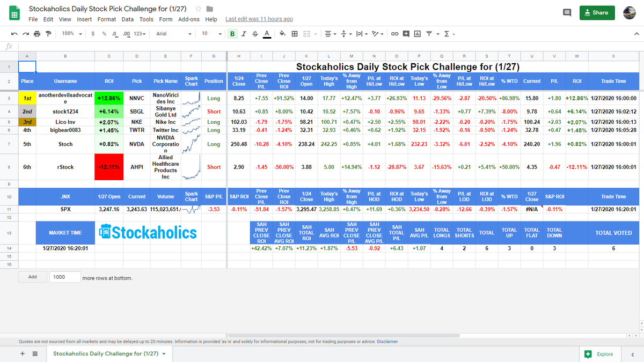Expand the merge cells dropdown arrow
Image resolution: width=644 pixels, height=362 pixels.
coord(316,34)
